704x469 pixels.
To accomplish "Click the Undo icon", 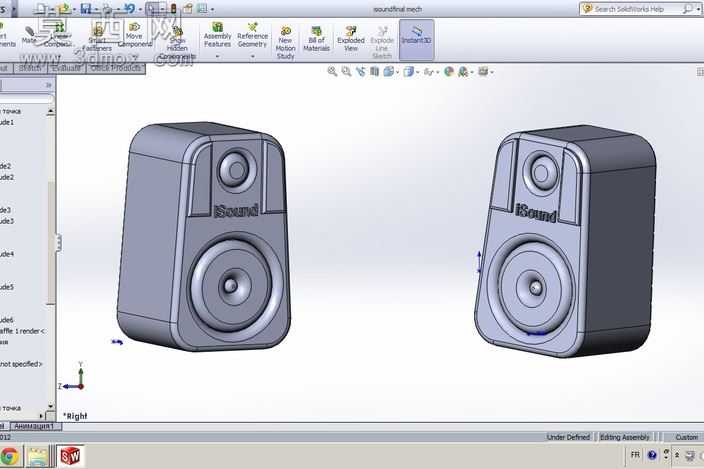I will 129,9.
